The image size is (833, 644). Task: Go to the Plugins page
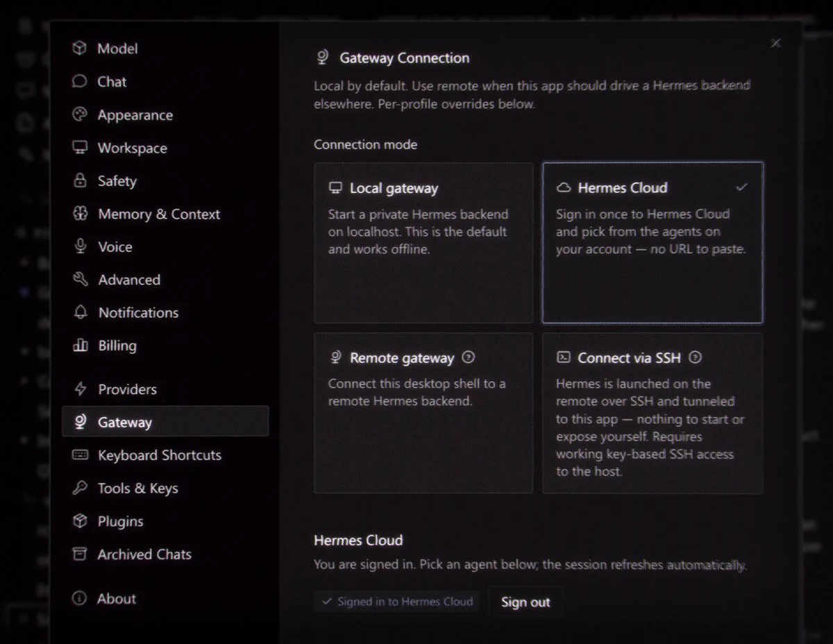tap(165, 521)
